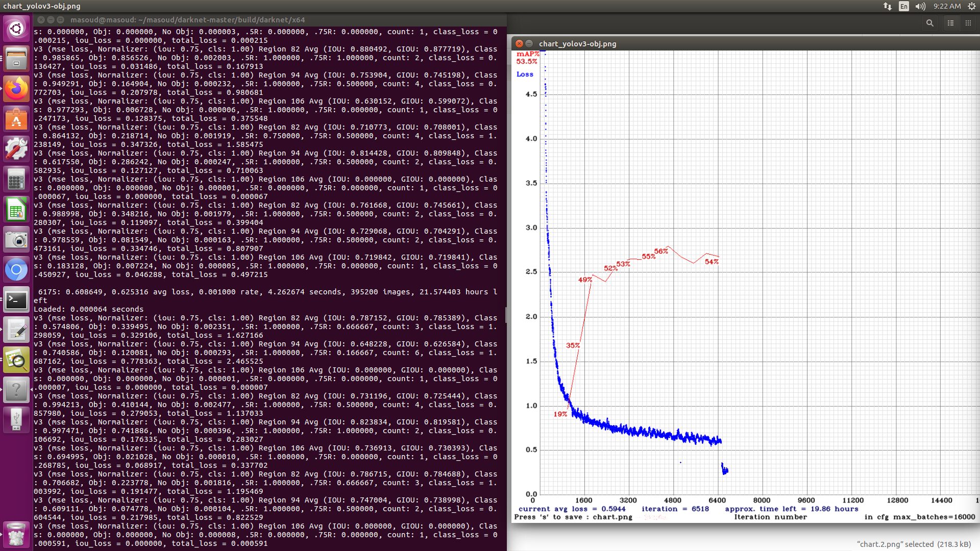The image size is (980, 551).
Task: Close the chart_yolov3-obj.png window
Action: pyautogui.click(x=519, y=44)
